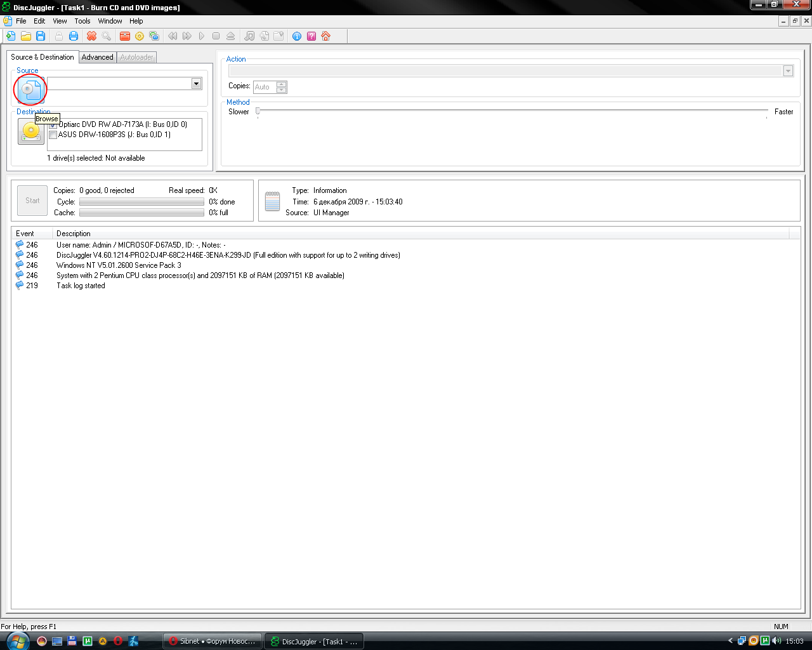Launch Opera from the quick launch bar
The width and height of the screenshot is (812, 650).
[118, 641]
